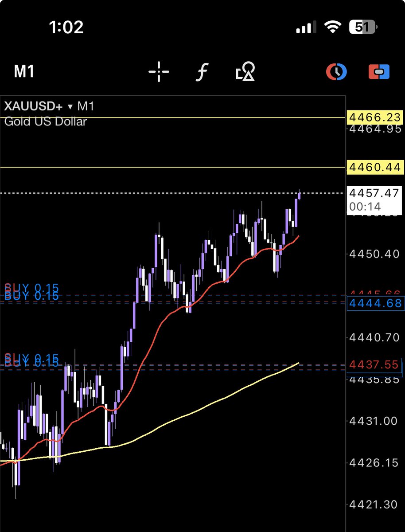Select the 4426.15 price scale value
This screenshot has height=532, width=405.
pyautogui.click(x=374, y=463)
